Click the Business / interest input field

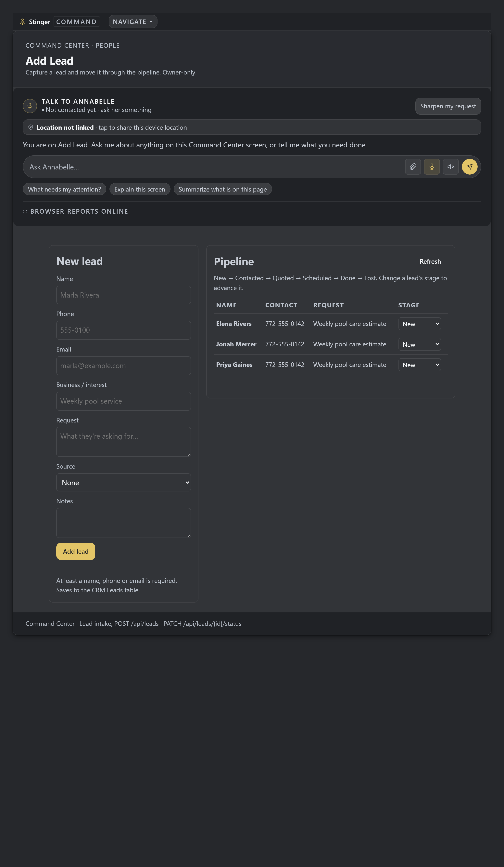(x=123, y=401)
